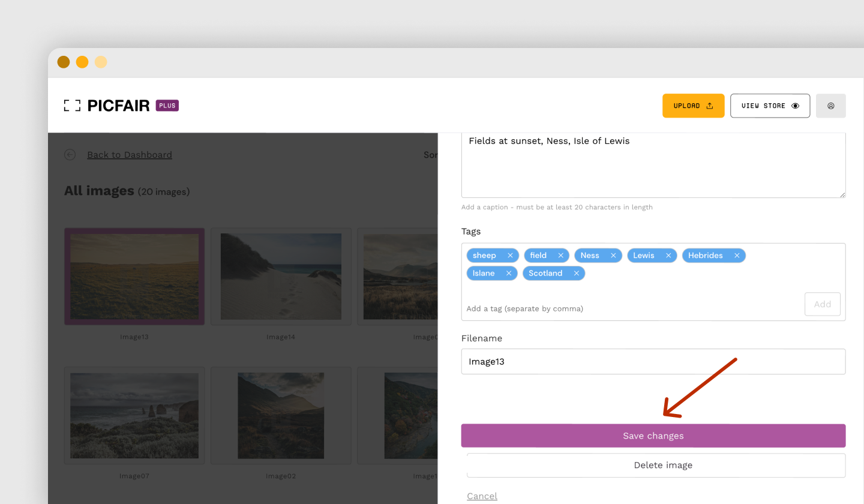Image resolution: width=864 pixels, height=504 pixels.
Task: Click the yellow minimize window dot
Action: (x=82, y=62)
